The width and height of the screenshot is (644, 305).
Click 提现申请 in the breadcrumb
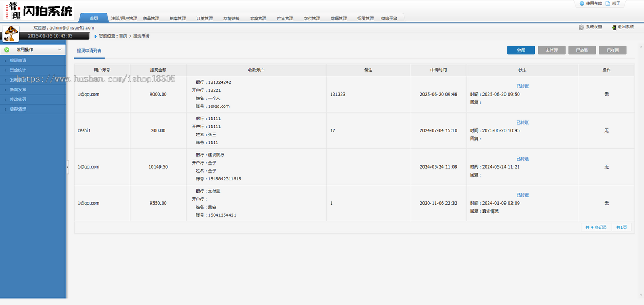141,36
